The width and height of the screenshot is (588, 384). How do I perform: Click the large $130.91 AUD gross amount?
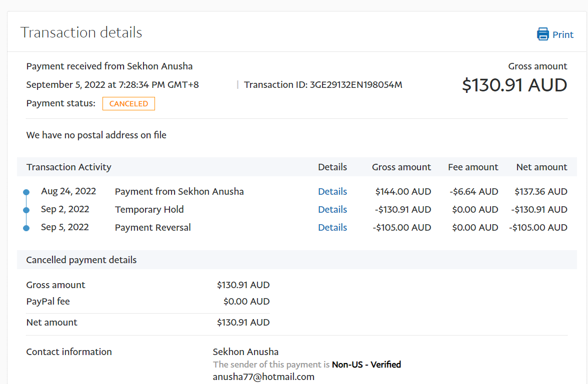point(514,85)
